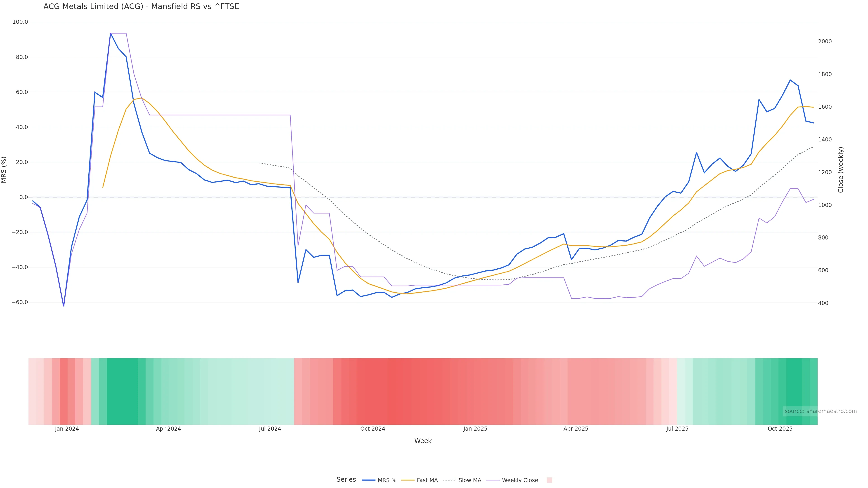Click the "Series" legend title

click(346, 480)
